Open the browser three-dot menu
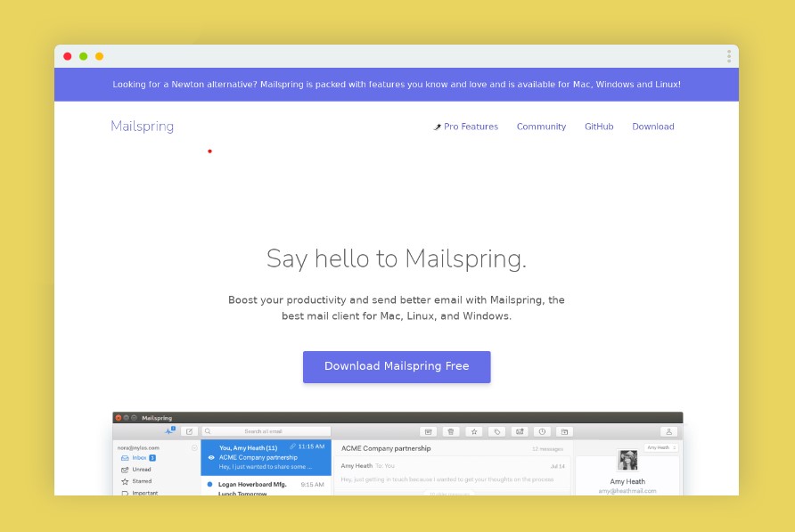 728,56
